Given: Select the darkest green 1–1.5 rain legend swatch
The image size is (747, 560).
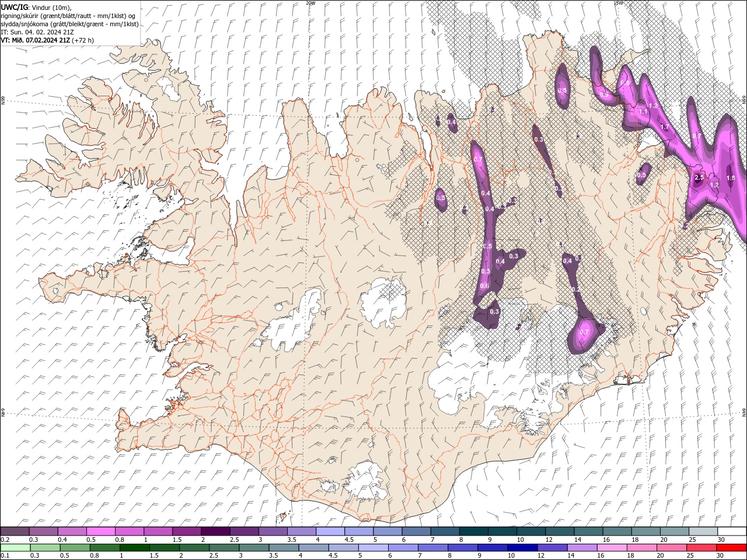Looking at the screenshot, I should (x=134, y=548).
